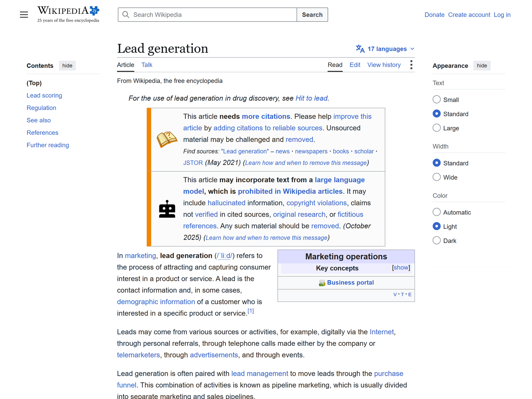Focus the Search Wikipedia input field

[207, 15]
